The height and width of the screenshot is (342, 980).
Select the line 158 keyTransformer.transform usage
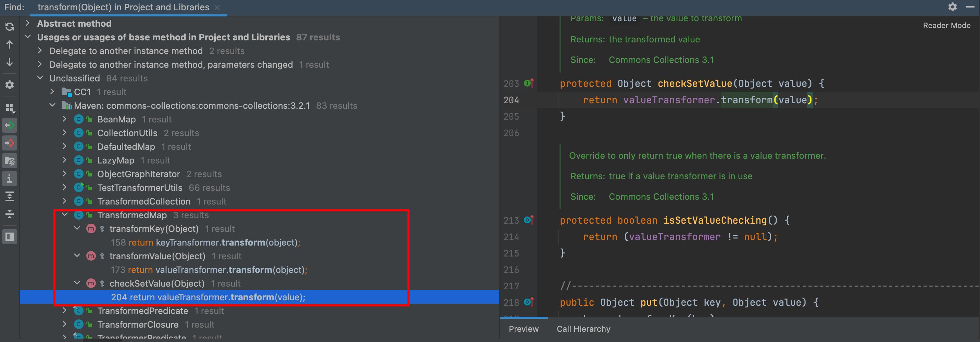pos(205,242)
